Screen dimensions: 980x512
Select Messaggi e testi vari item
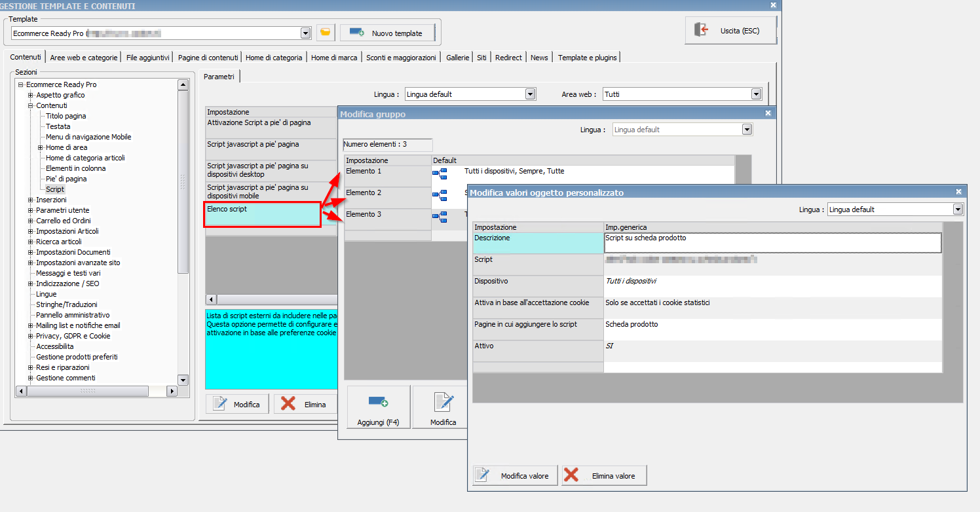tap(68, 273)
